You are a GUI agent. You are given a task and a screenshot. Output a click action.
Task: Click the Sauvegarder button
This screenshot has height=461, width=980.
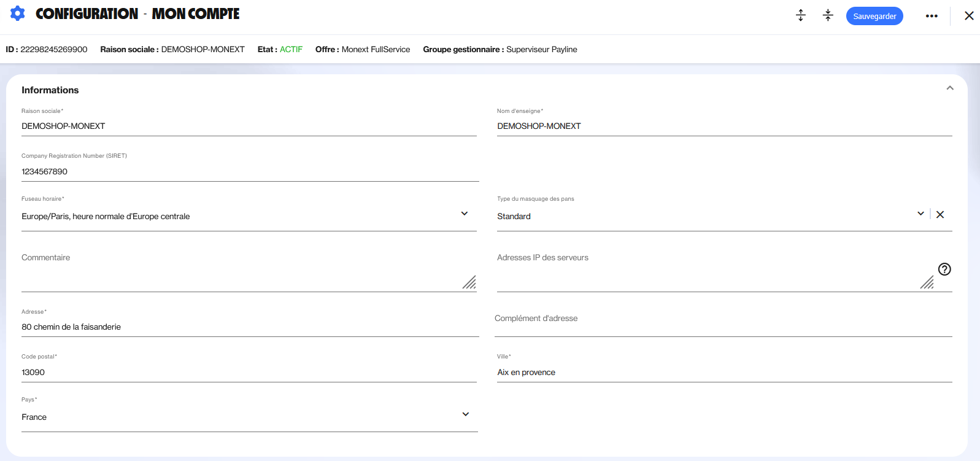click(x=874, y=16)
